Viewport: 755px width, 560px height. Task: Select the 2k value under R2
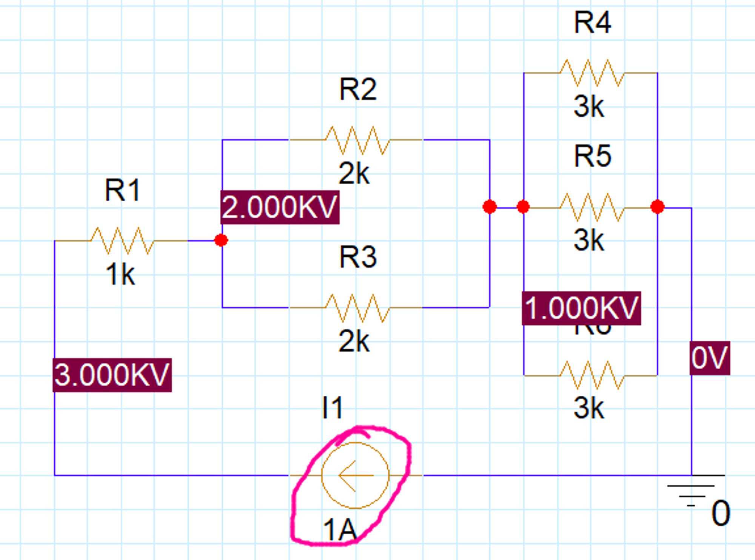click(354, 173)
